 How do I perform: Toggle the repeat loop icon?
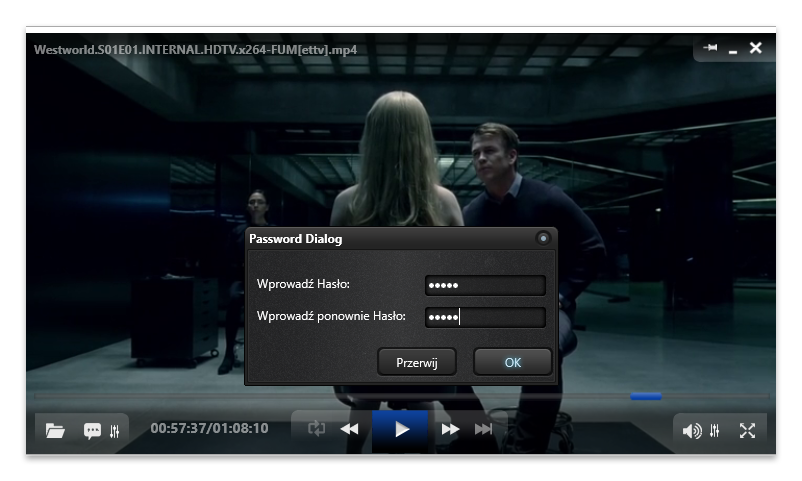317,429
